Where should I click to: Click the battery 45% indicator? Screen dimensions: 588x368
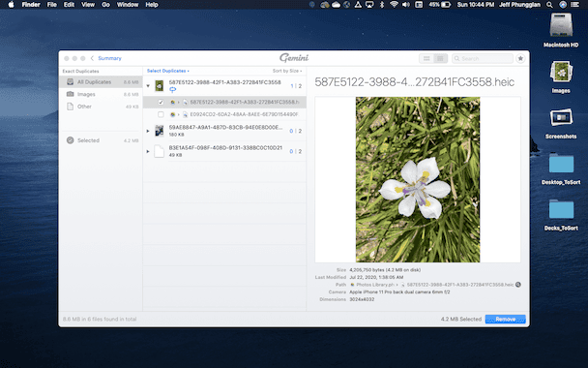(x=439, y=5)
